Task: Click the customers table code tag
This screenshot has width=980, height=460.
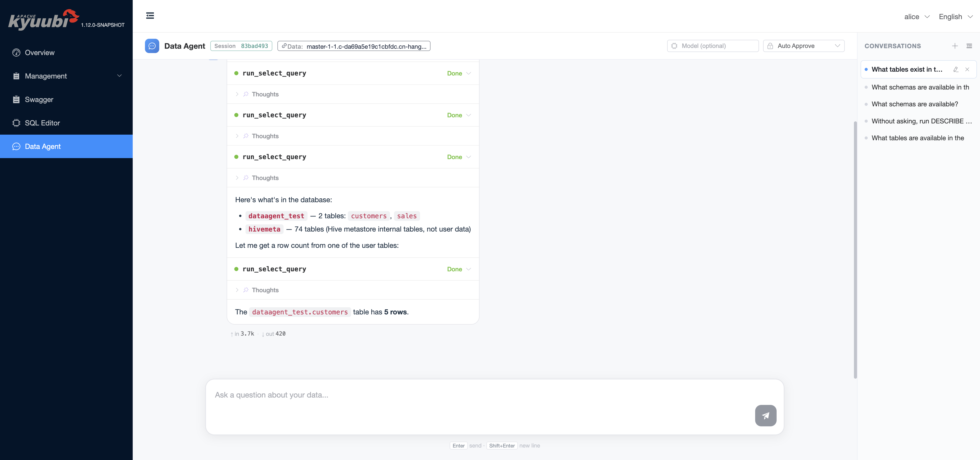Action: [369, 216]
